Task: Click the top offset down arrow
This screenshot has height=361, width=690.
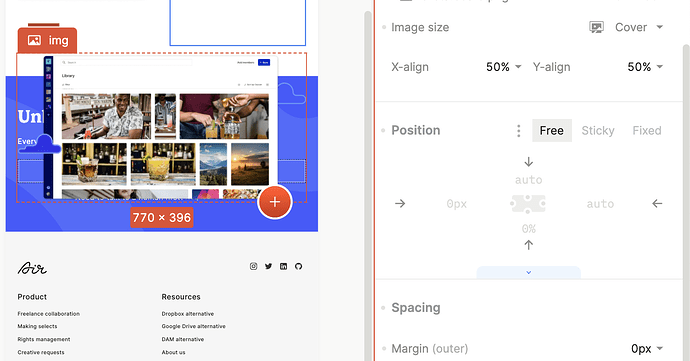Action: coord(529,162)
